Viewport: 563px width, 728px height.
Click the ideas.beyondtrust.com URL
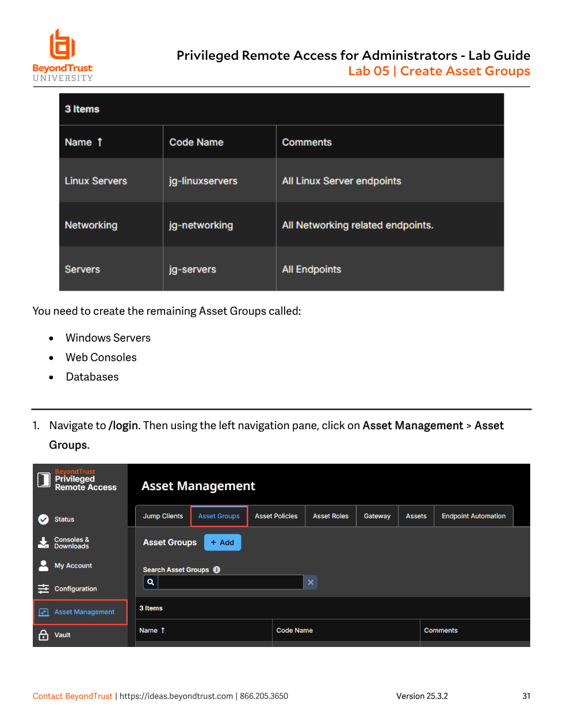click(176, 696)
